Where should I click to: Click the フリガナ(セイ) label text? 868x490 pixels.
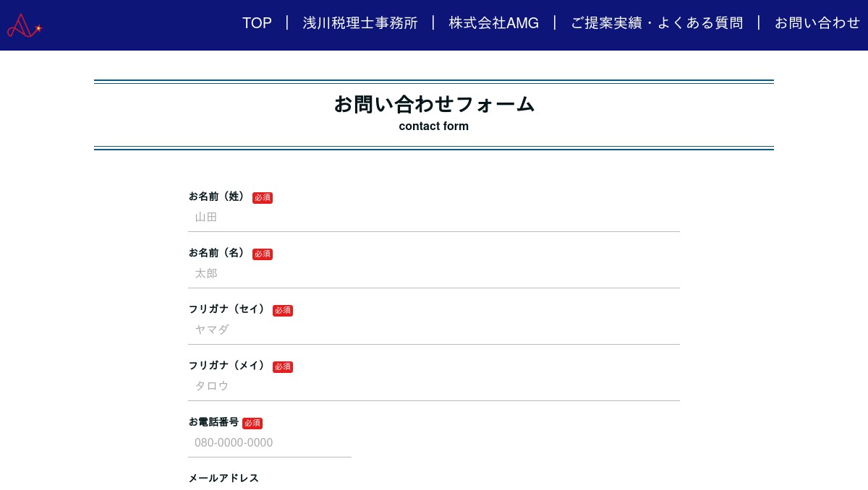[228, 309]
